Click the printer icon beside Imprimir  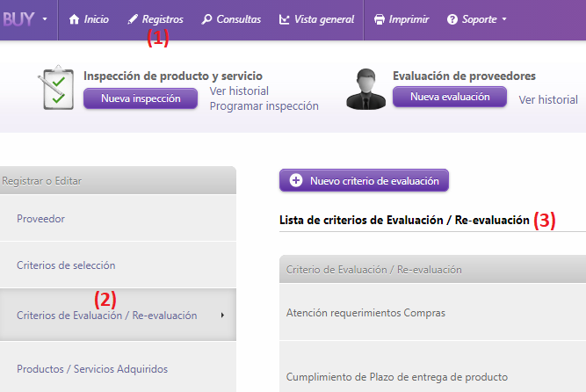[x=380, y=19]
